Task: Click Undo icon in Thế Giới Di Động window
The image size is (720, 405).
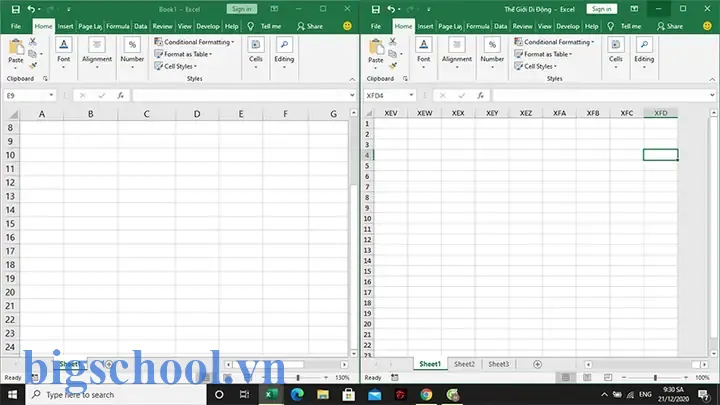Action: pos(391,9)
